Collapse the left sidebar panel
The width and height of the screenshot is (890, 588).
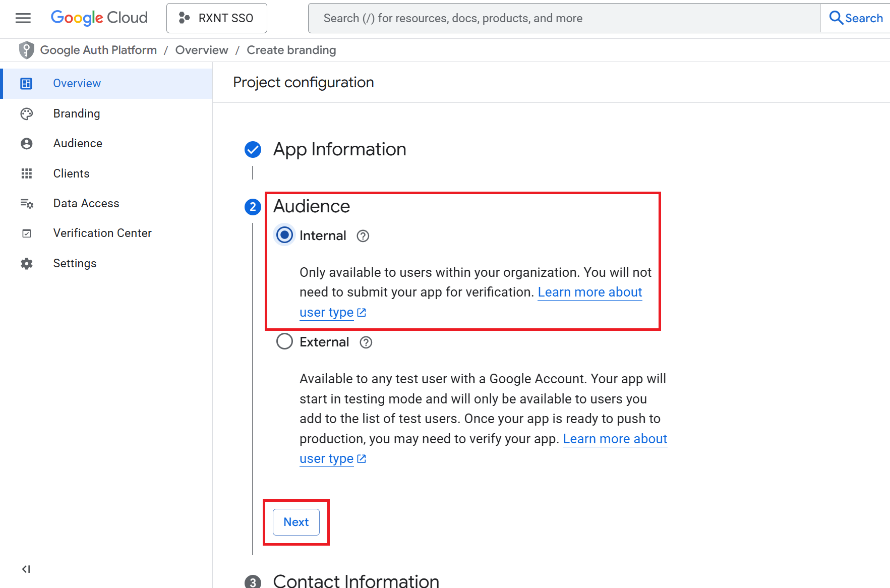pos(26,569)
